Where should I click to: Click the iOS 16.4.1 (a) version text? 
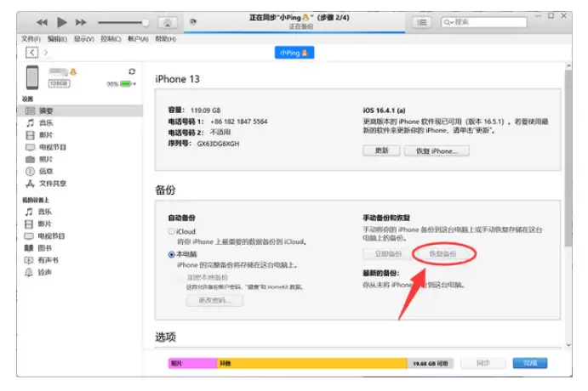(384, 110)
